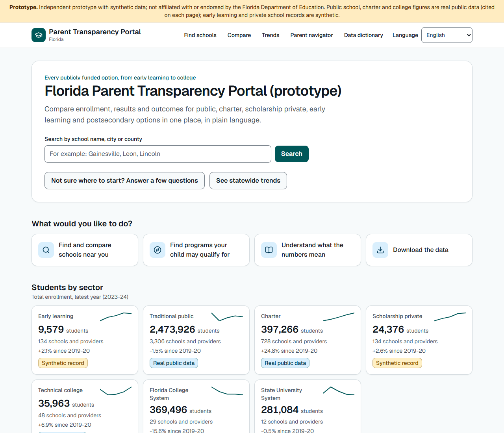The width and height of the screenshot is (504, 433).
Task: Click the Charter sector trend sparkline
Action: pyautogui.click(x=339, y=317)
